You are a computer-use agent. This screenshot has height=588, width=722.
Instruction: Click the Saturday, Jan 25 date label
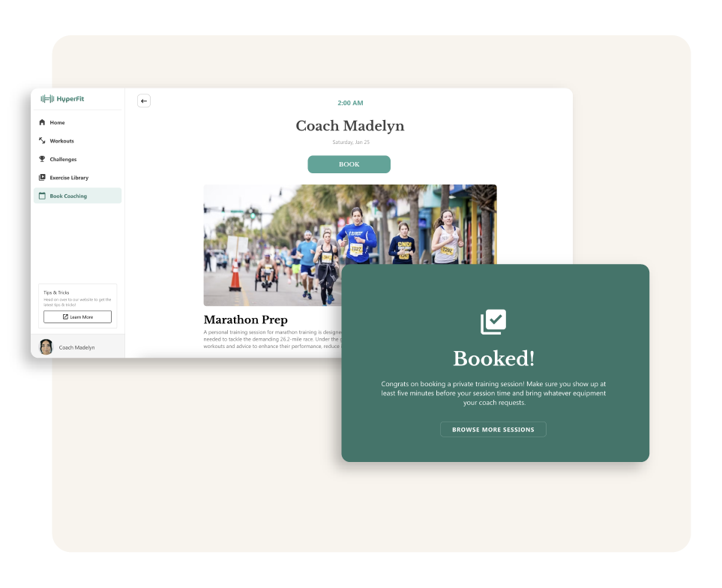tap(349, 141)
